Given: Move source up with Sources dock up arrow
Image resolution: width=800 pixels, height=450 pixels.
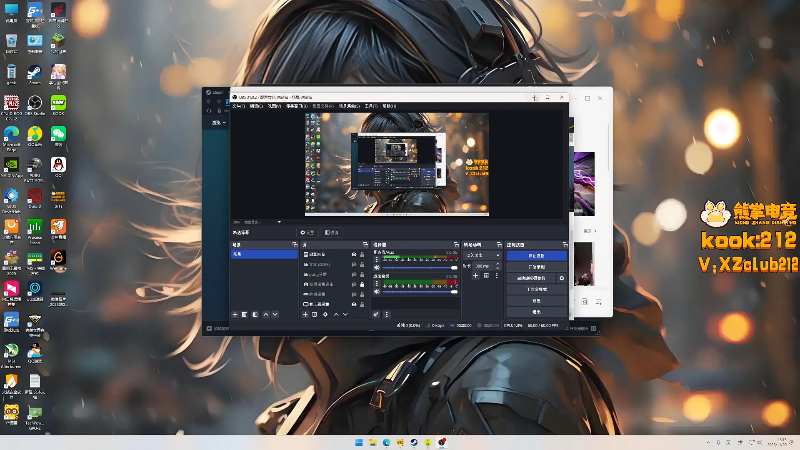Looking at the screenshot, I should [336, 315].
